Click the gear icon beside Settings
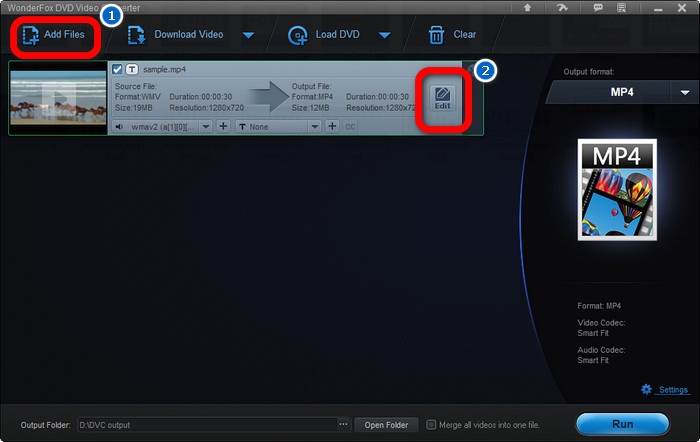 point(646,389)
